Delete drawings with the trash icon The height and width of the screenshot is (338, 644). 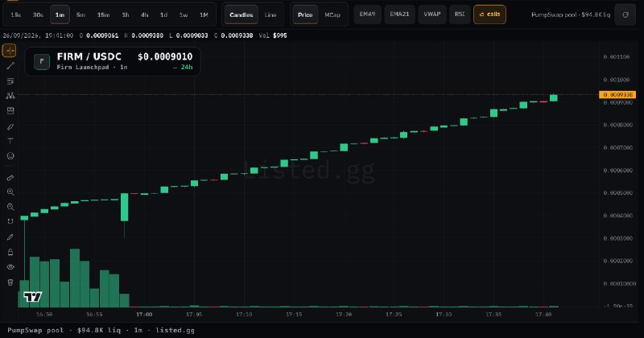point(10,282)
